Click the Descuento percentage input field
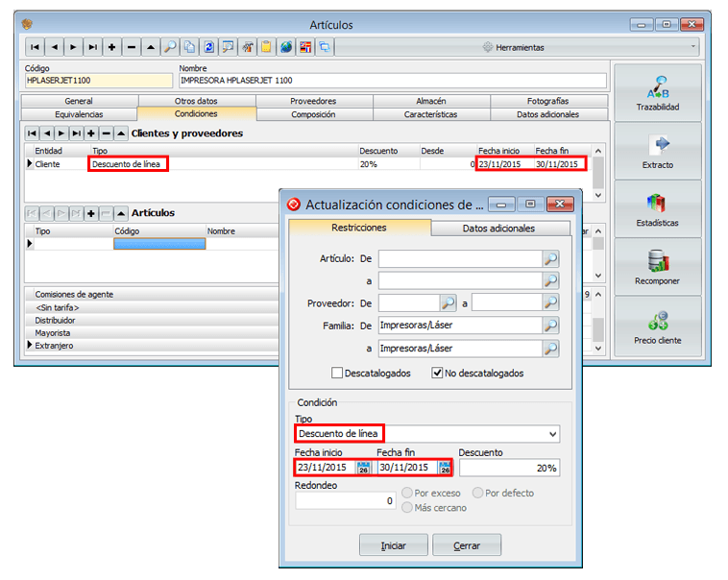The image size is (728, 580). [509, 468]
